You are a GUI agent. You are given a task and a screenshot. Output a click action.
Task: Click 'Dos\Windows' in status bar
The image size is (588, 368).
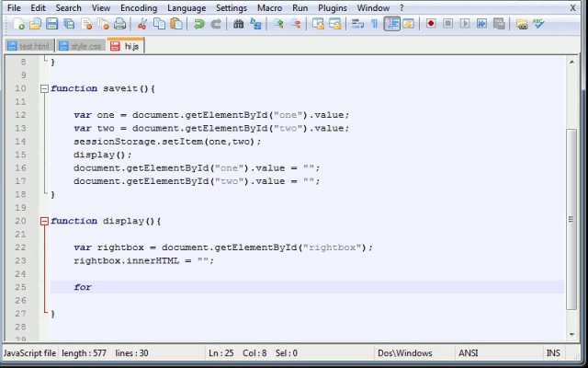point(404,353)
